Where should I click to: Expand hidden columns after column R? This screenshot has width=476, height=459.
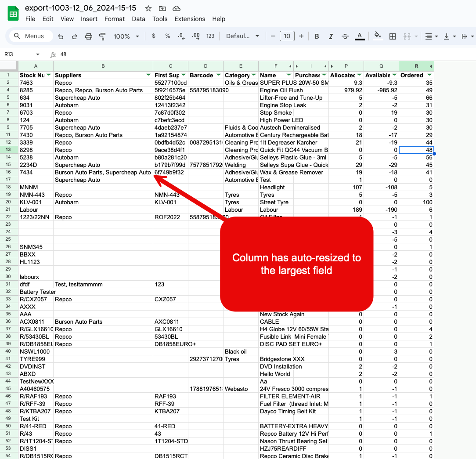point(431,66)
